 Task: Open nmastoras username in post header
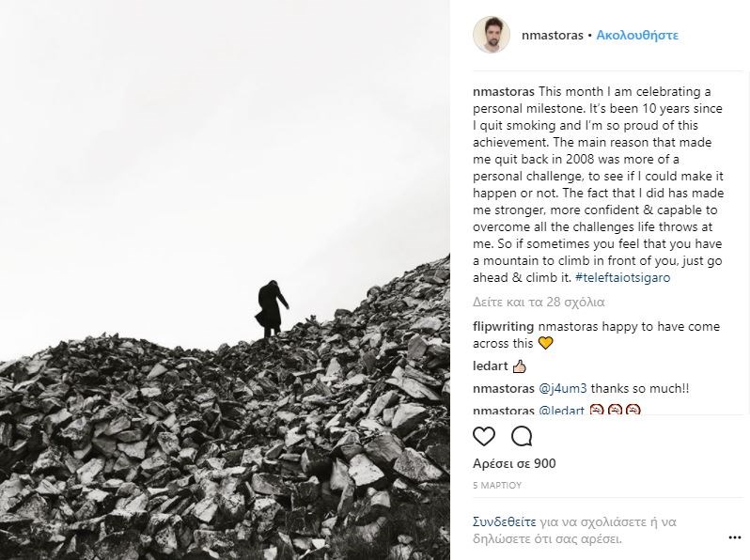552,36
